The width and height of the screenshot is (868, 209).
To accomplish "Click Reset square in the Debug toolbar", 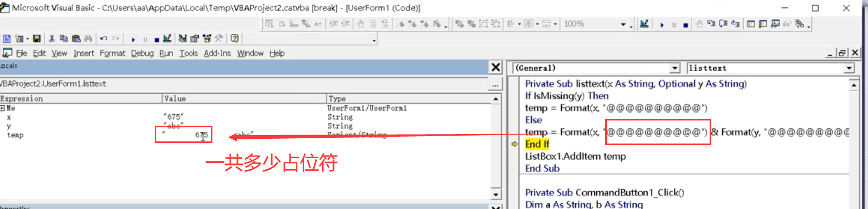I will tap(685, 25).
